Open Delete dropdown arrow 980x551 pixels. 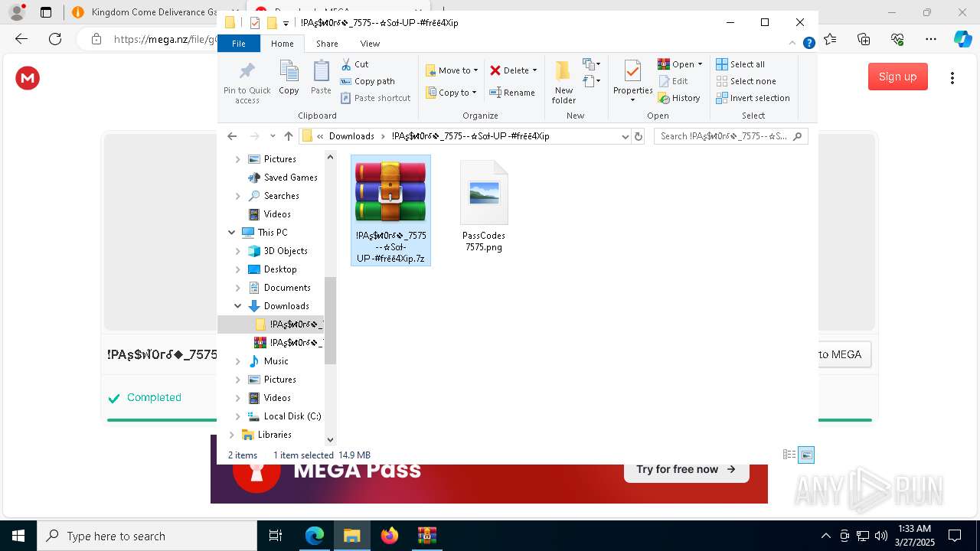coord(534,70)
